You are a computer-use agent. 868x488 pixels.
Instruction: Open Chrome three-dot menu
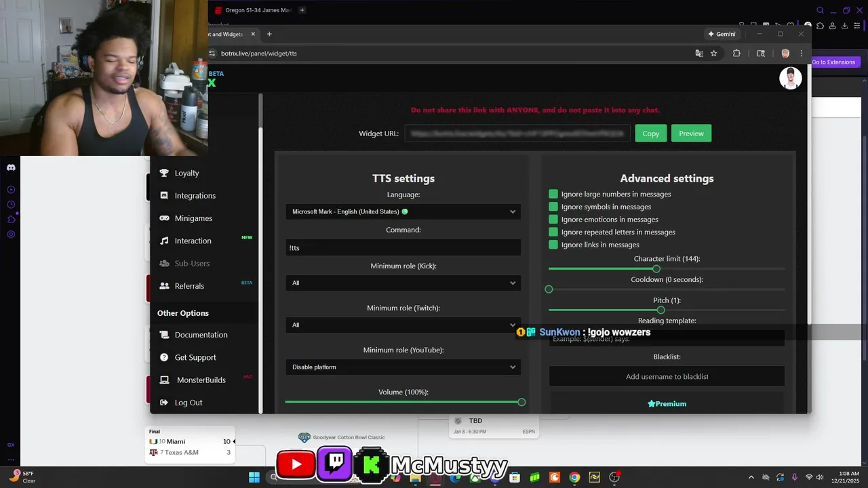(801, 54)
